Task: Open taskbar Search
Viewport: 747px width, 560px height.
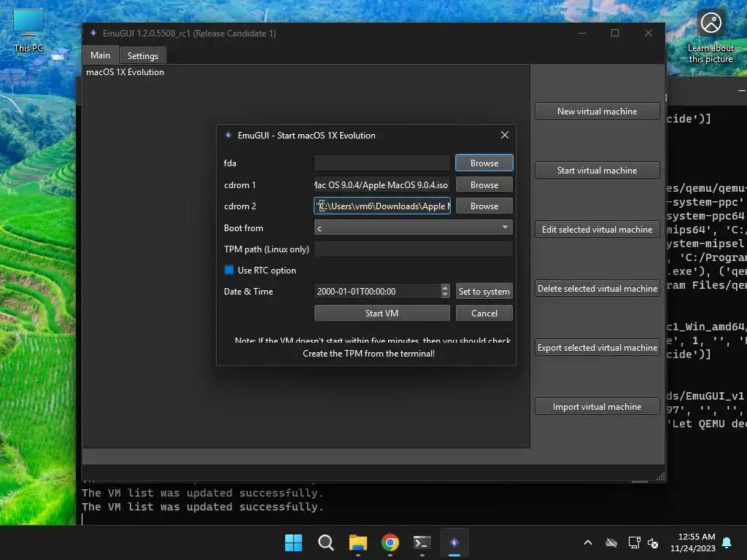Action: pos(326,542)
